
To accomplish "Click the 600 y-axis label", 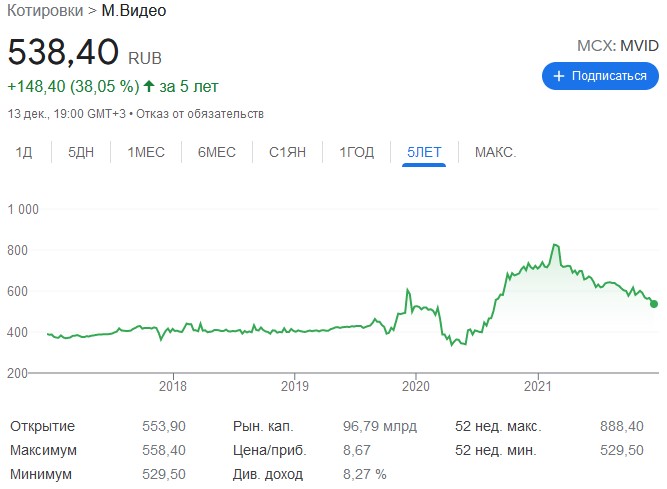I will (x=17, y=291).
